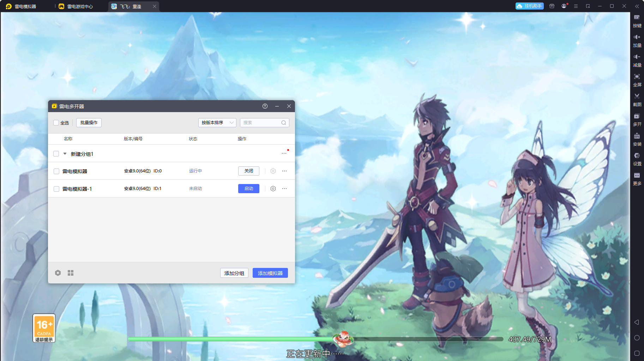
Task: Collapse the right sidebar with double chevron
Action: (637, 6)
